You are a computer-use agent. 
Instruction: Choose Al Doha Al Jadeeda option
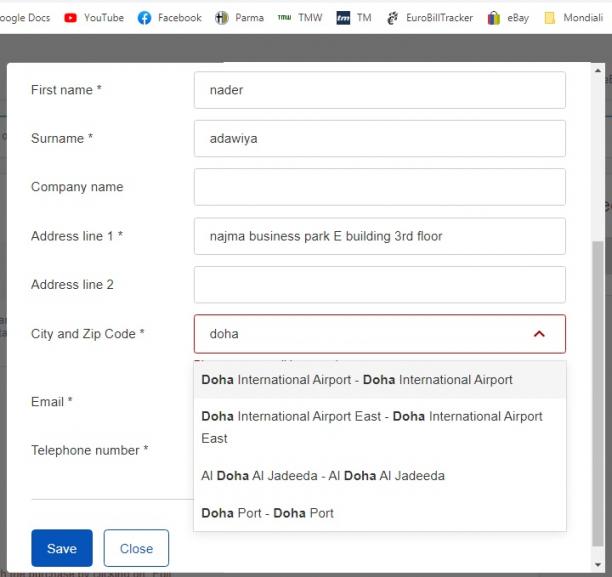click(380, 475)
